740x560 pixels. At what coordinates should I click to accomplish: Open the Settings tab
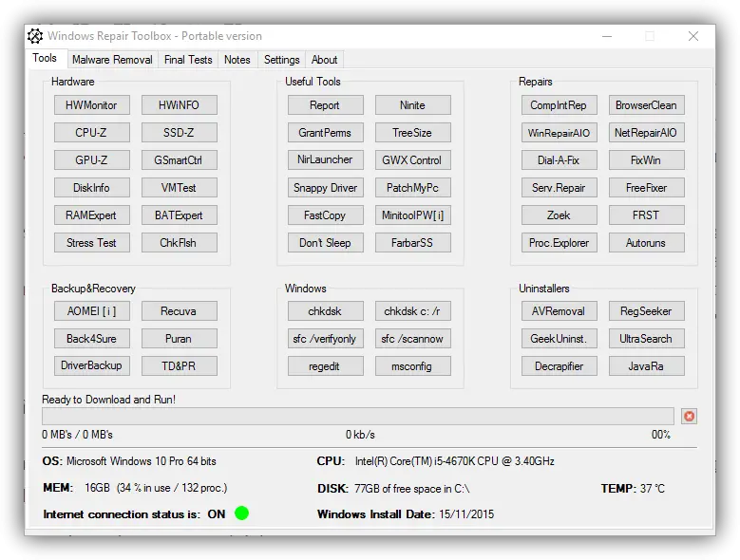point(282,60)
